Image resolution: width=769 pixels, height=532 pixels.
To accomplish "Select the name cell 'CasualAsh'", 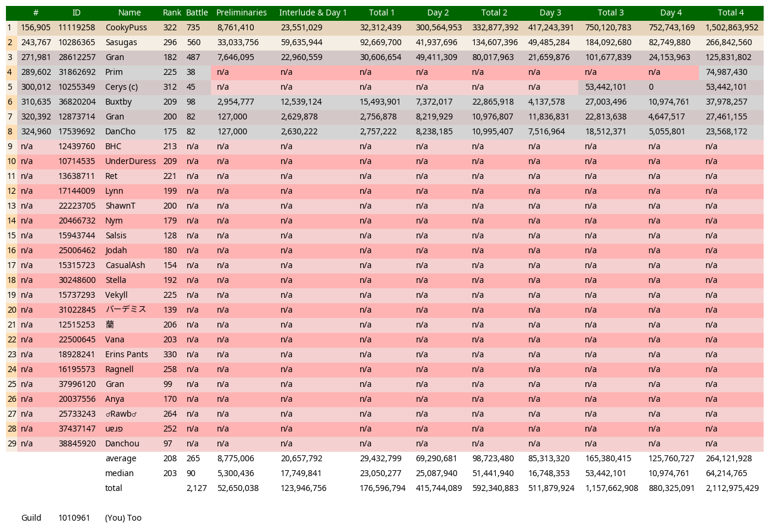I will (x=125, y=265).
